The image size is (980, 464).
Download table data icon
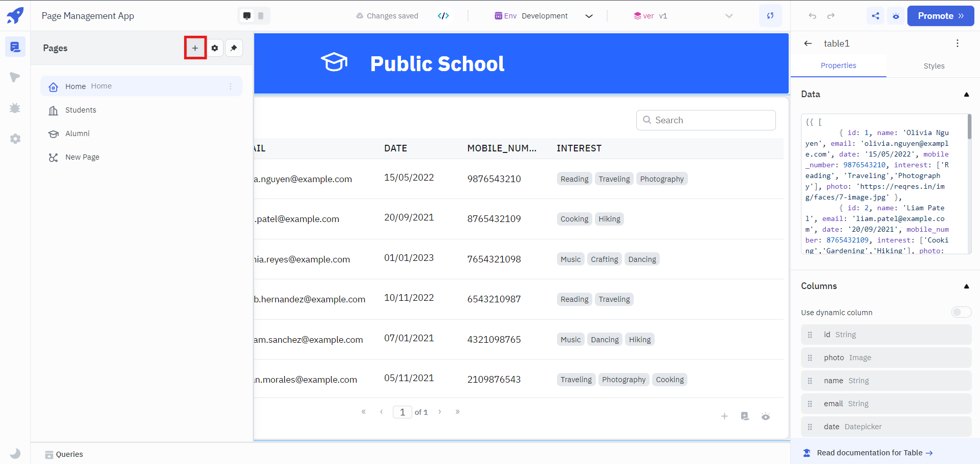[x=745, y=416]
